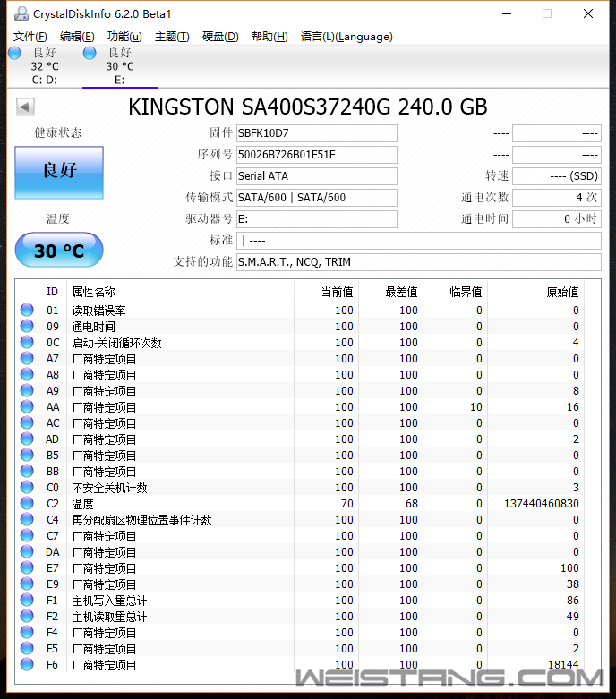616x699 pixels.
Task: Click the status icon for attribute 0C
Action: click(27, 342)
